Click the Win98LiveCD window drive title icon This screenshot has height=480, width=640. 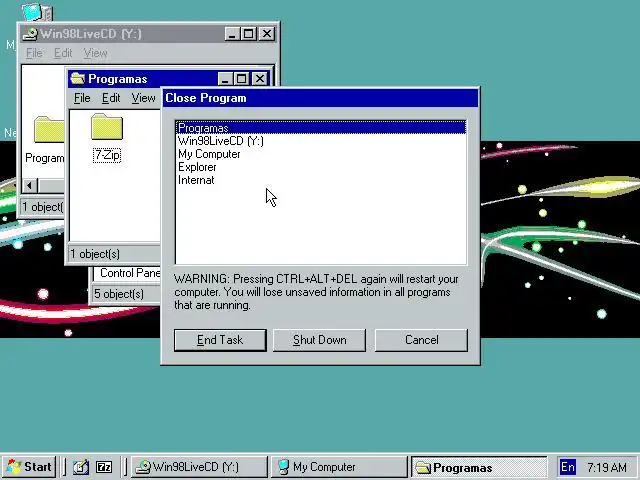(30, 34)
